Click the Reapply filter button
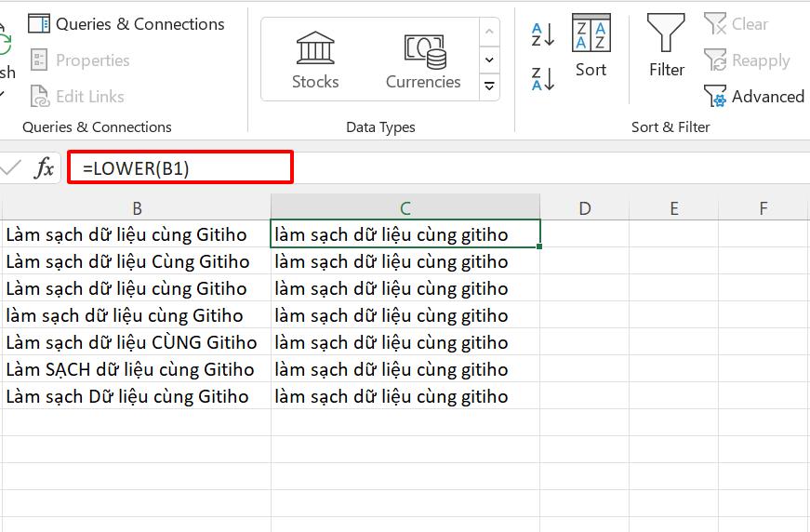 pyautogui.click(x=748, y=60)
